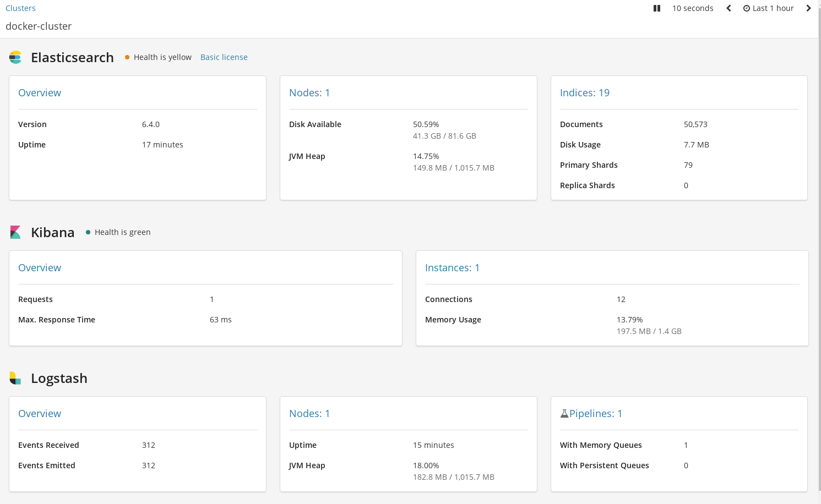Select the '182.8 MB / 1,015.7 MB' text
Viewport: 821px width, 504px height.
[x=454, y=477]
